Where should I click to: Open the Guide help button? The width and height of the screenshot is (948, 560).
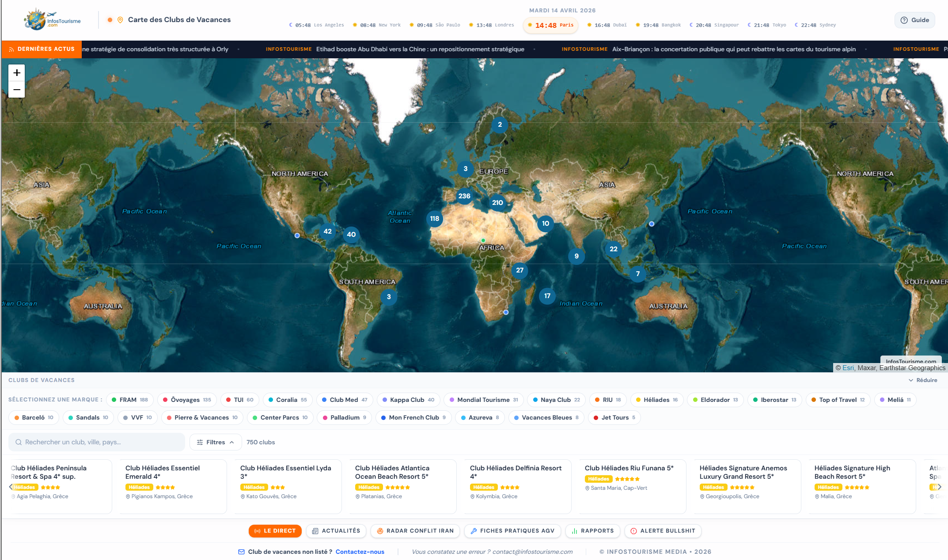[x=914, y=20]
